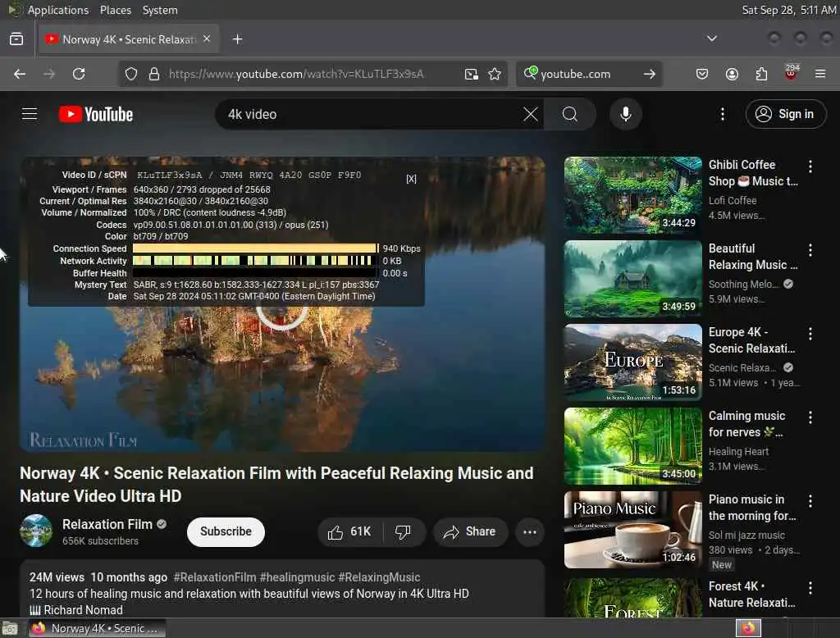The height and width of the screenshot is (638, 840).
Task: Open Europe 4K thumbnail
Action: 632,362
